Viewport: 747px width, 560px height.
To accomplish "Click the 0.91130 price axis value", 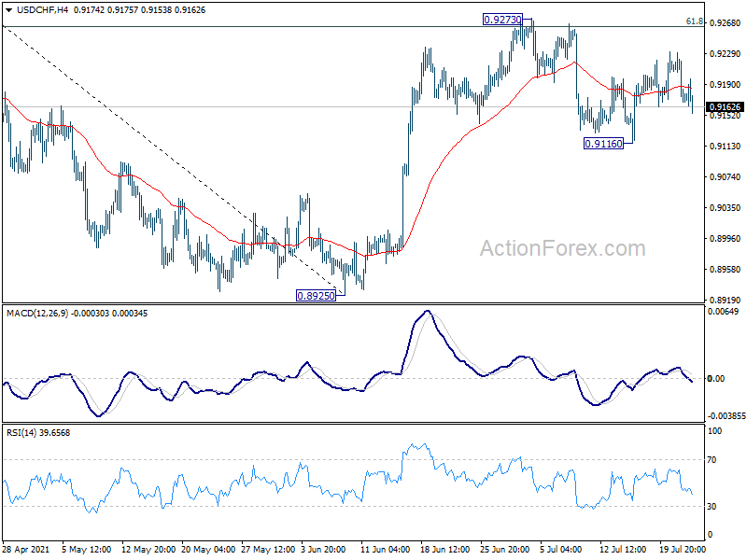I will pyautogui.click(x=726, y=147).
